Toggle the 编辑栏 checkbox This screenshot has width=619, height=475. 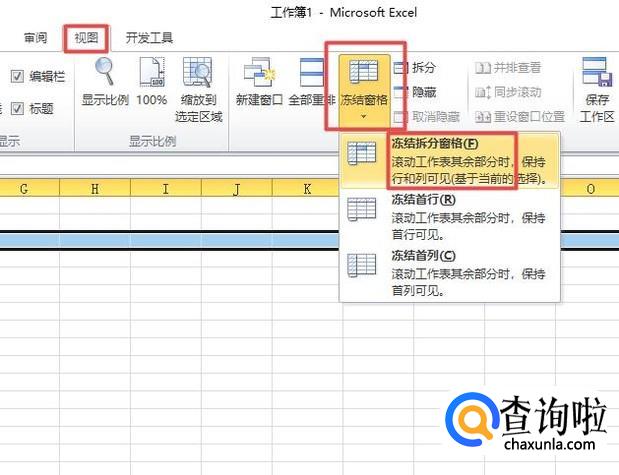coord(17,76)
